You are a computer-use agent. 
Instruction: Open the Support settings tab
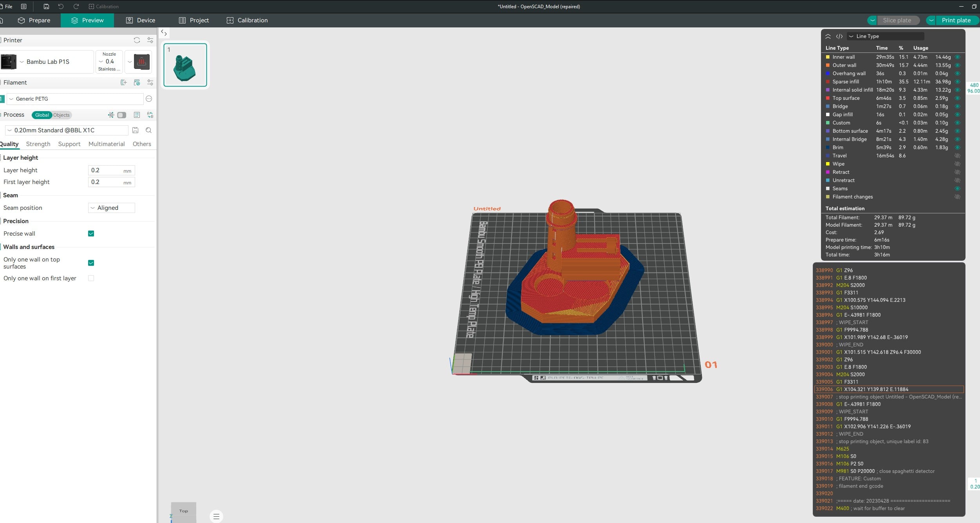coord(69,144)
